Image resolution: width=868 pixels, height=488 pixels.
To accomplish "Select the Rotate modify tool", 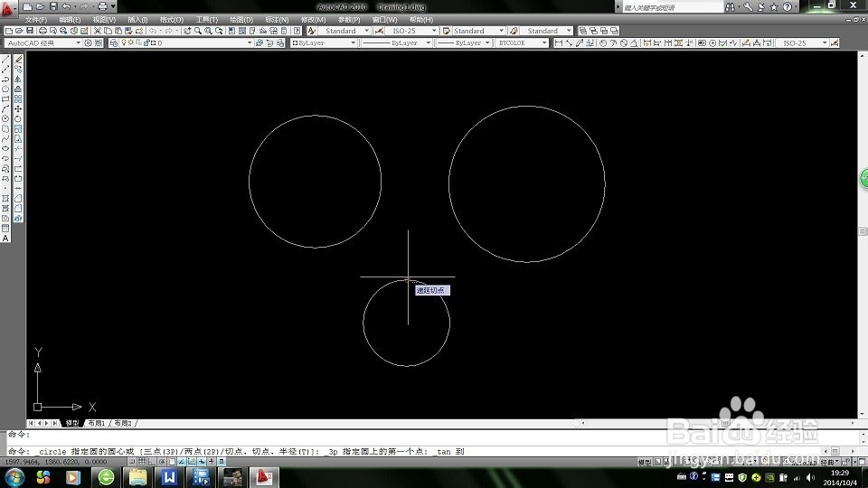I will (x=18, y=119).
